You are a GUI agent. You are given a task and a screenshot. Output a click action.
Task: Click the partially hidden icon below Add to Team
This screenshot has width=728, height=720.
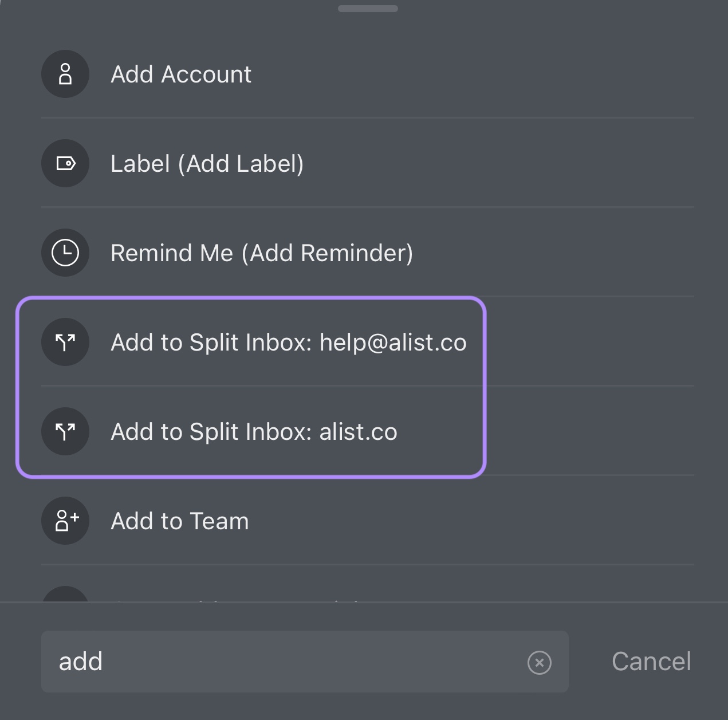click(x=65, y=594)
